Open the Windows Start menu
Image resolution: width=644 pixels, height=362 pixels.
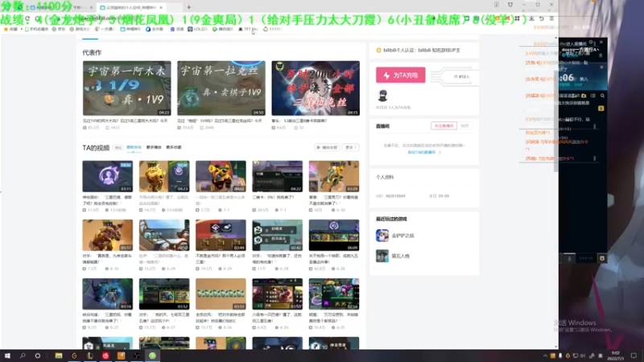tap(7, 356)
